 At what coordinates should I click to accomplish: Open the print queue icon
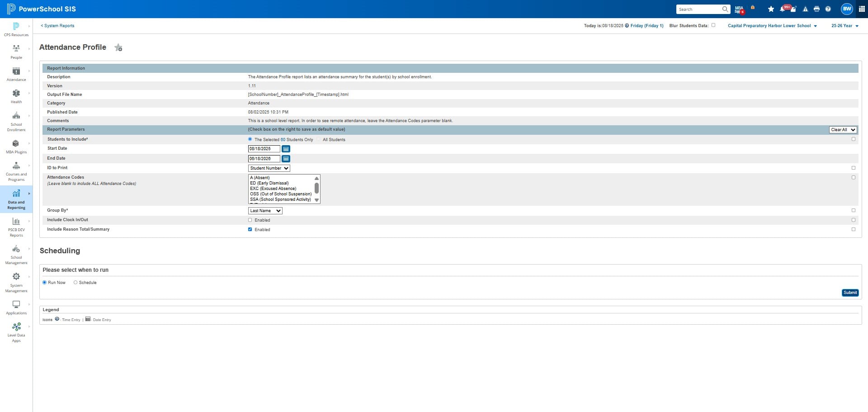[x=816, y=9]
